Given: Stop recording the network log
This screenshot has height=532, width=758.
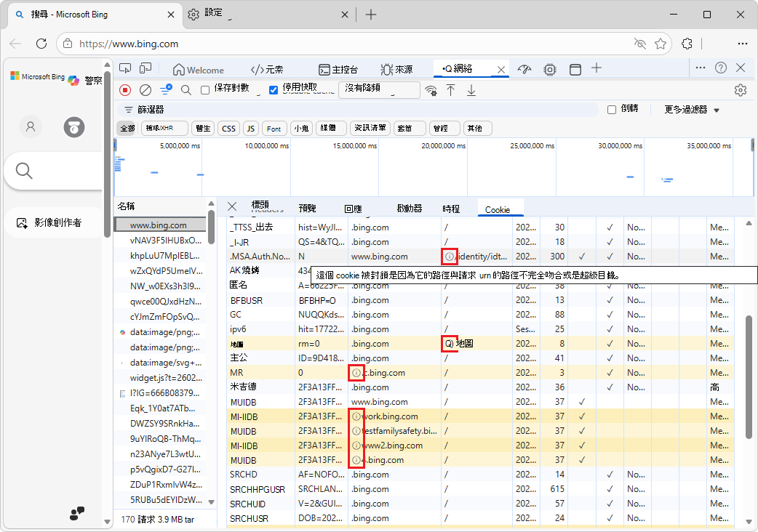Looking at the screenshot, I should [124, 89].
